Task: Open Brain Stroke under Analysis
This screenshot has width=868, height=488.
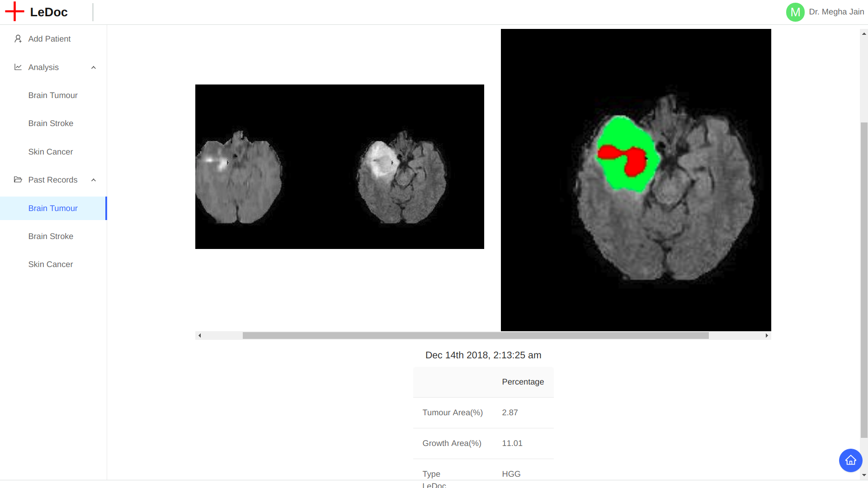Action: pos(51,123)
